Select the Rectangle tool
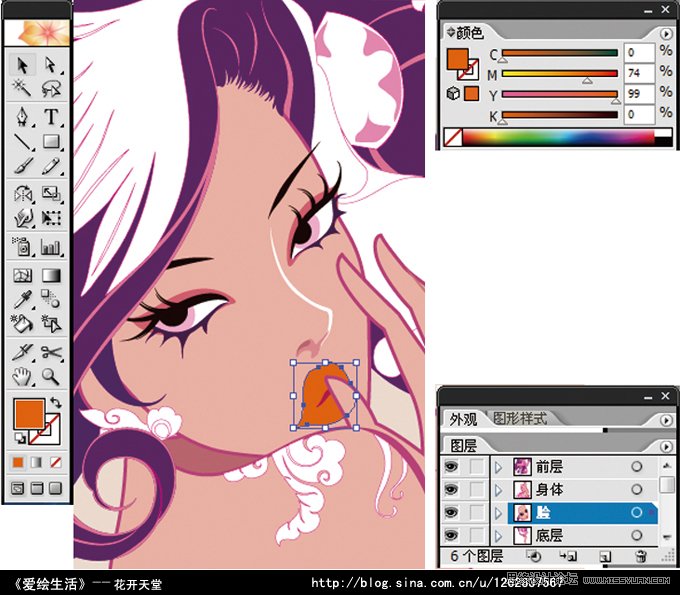This screenshot has height=595, width=680. tap(51, 141)
